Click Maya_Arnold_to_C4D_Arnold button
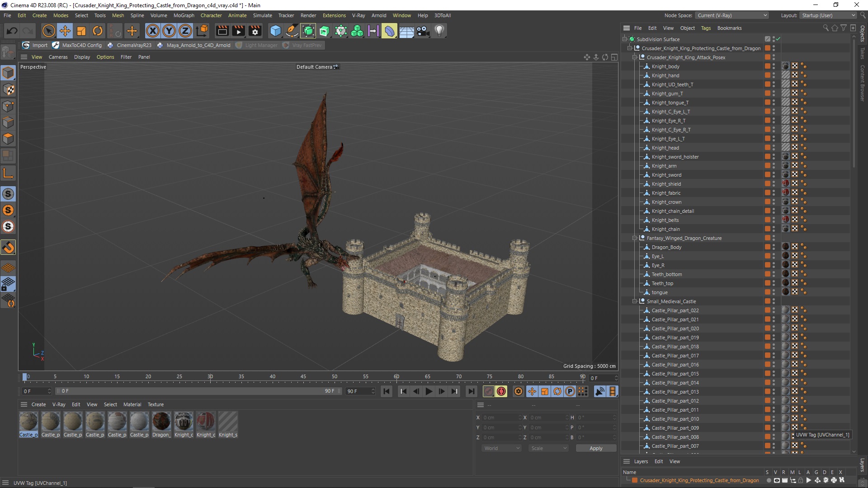Screen dimensions: 868x488 point(194,45)
